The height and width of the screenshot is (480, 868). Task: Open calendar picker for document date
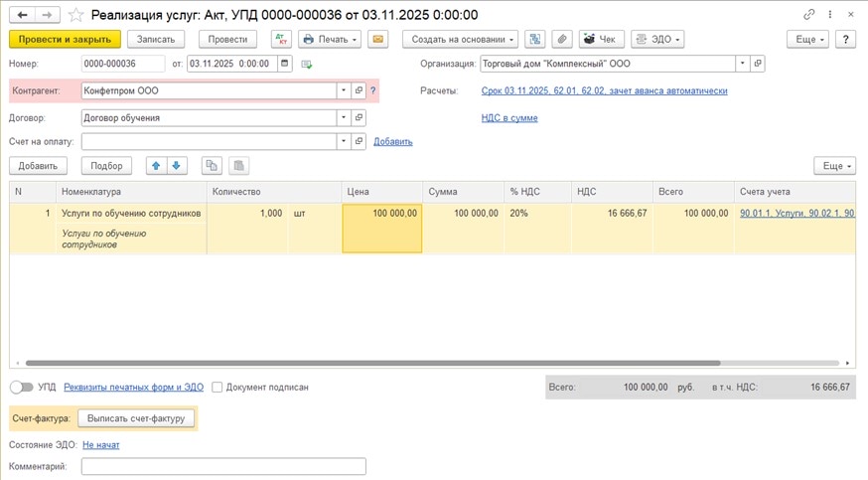click(285, 64)
